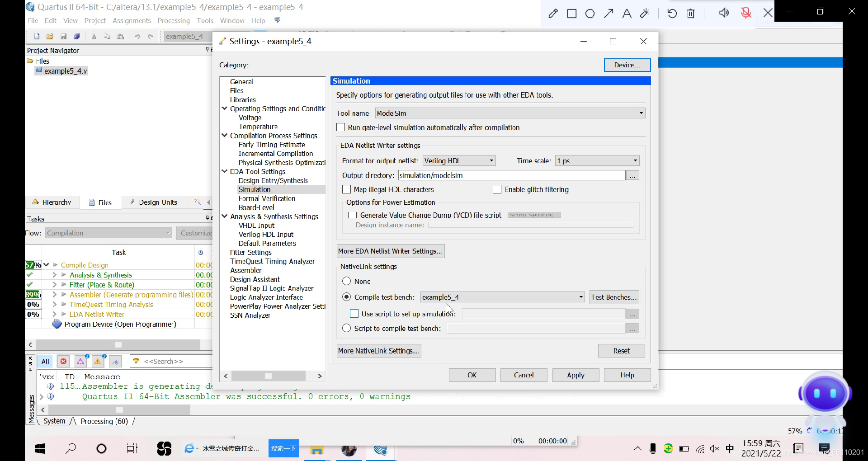This screenshot has width=868, height=461.
Task: Click the Messages panel horizontal scrollbar
Action: pos(119,409)
